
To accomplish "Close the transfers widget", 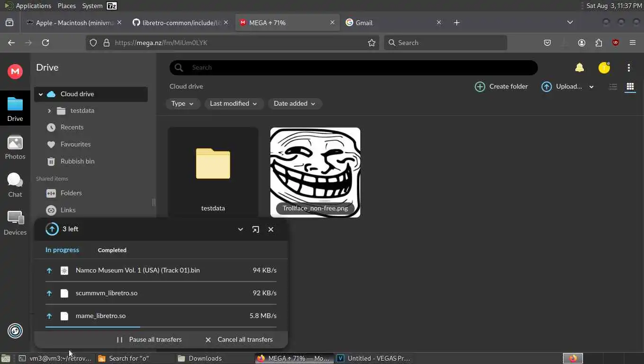I will [271, 229].
